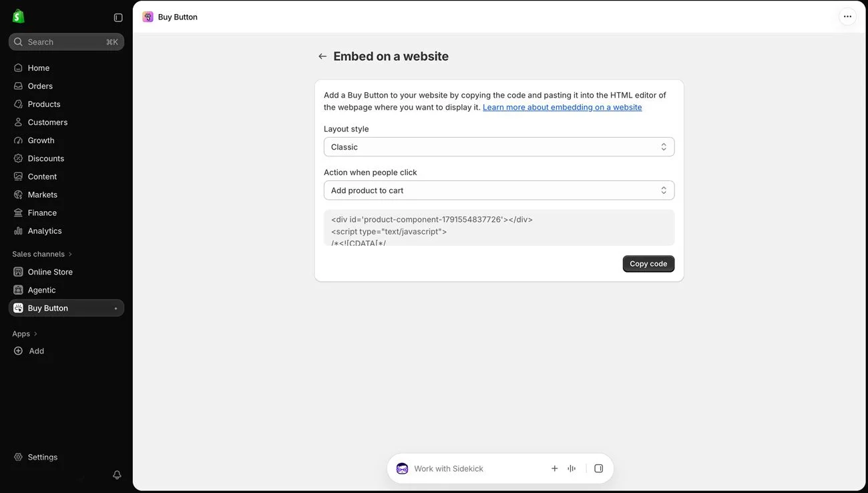Pin the Buy Button channel dot
Screen dimensions: 868x493
pos(116,309)
